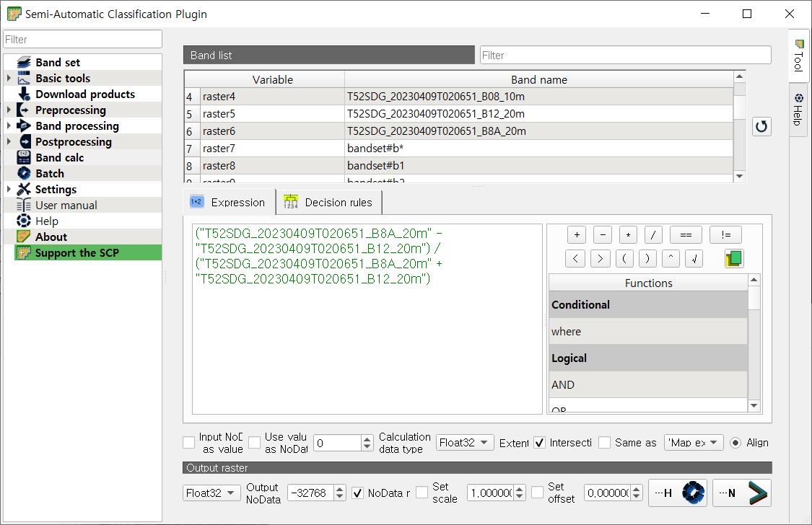
Task: Increase Set scale value stepper
Action: coord(520,489)
